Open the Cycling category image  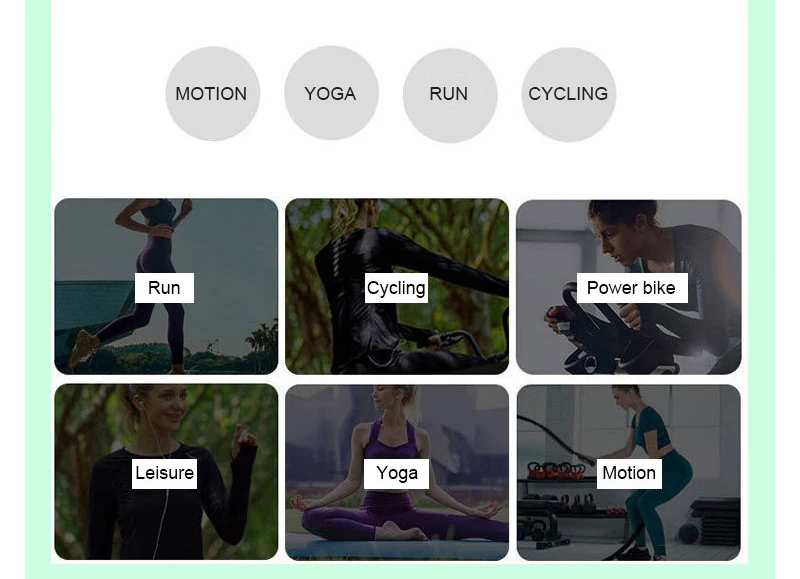[397, 286]
